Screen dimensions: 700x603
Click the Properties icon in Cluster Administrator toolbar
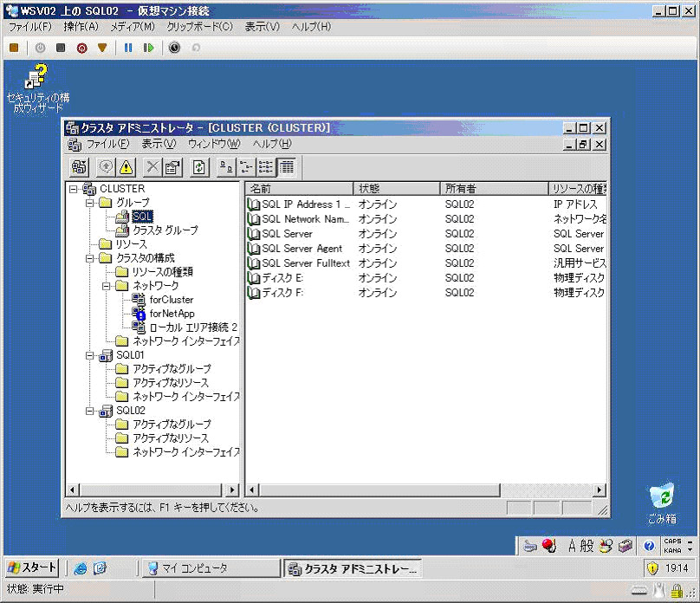[172, 167]
